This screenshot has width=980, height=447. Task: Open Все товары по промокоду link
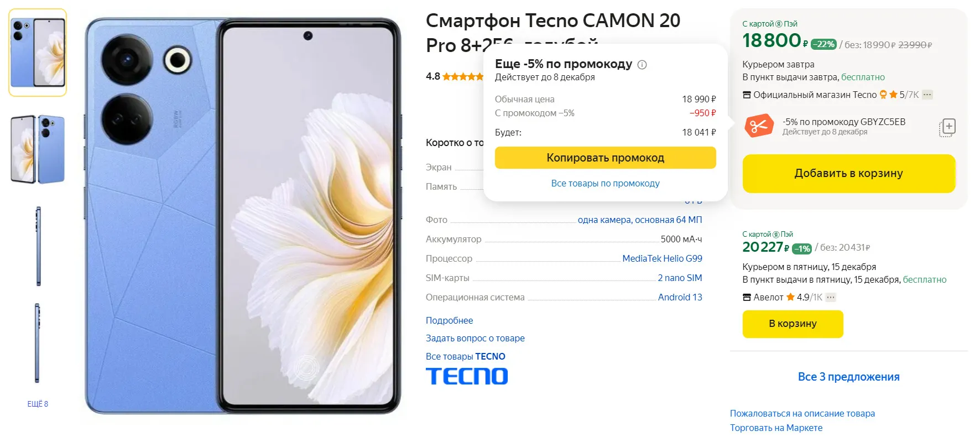click(605, 183)
